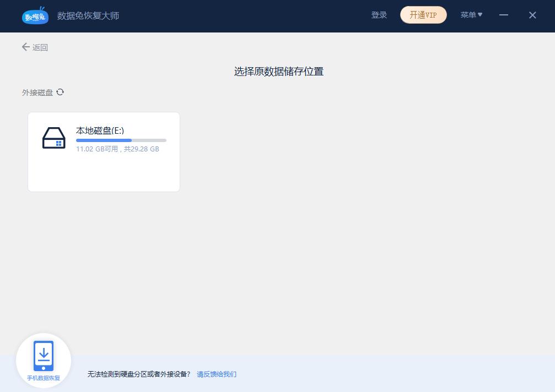Select the 本地磁盘(E:) drive card

point(104,151)
